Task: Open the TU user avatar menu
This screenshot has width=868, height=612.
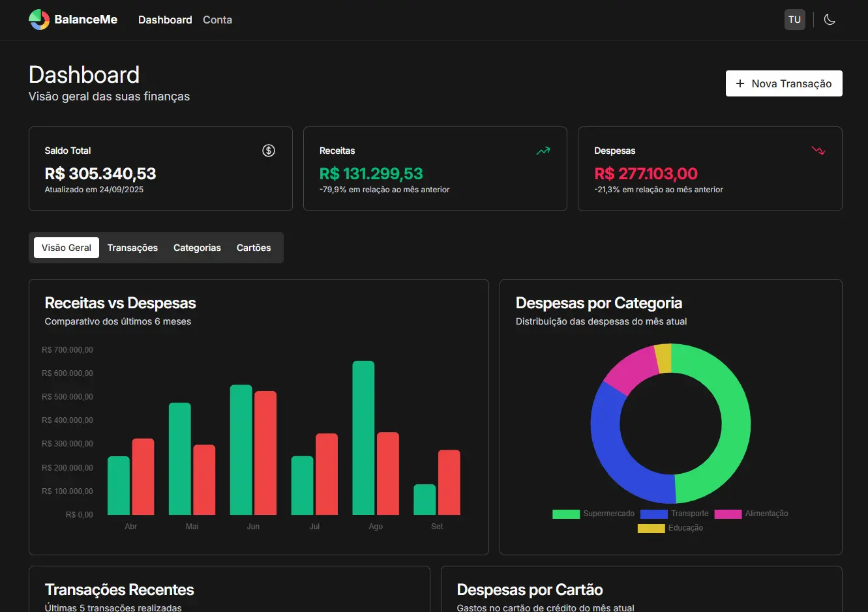Action: coord(794,20)
